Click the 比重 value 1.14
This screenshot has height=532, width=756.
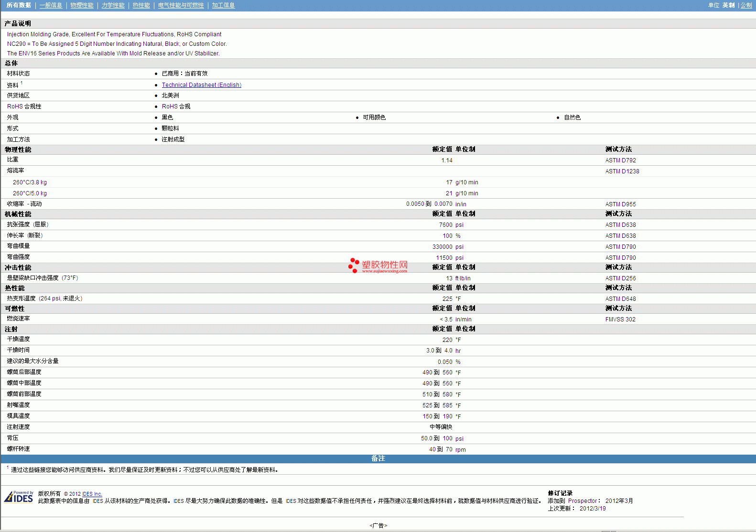[447, 160]
